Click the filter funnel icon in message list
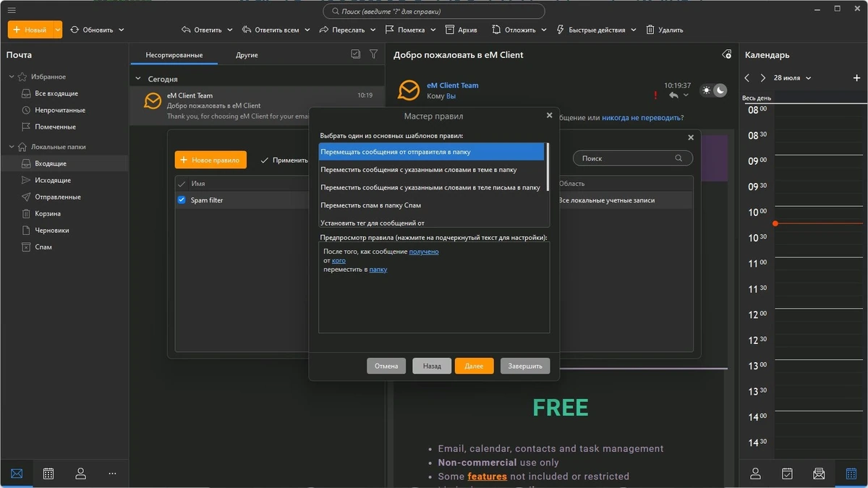 [x=373, y=54]
